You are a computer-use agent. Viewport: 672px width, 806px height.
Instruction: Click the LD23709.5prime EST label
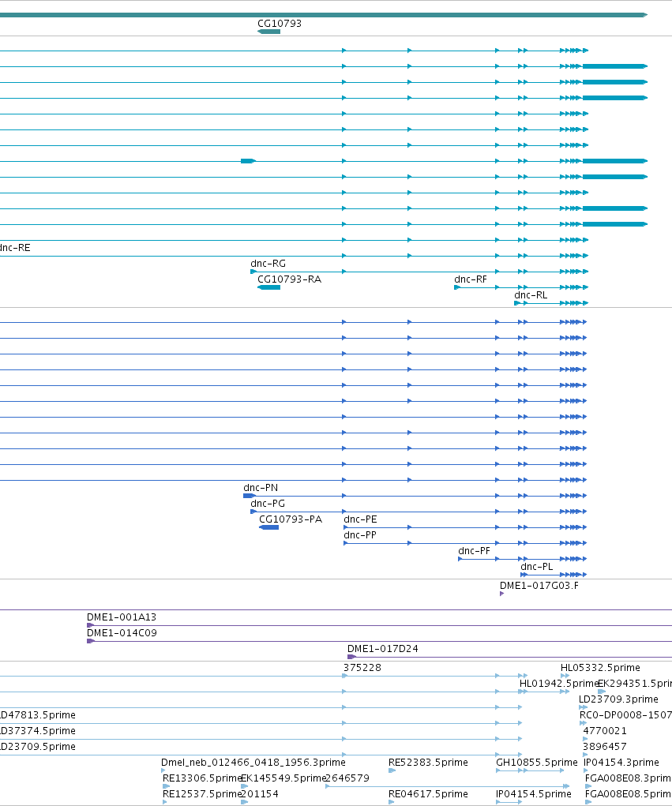37,747
